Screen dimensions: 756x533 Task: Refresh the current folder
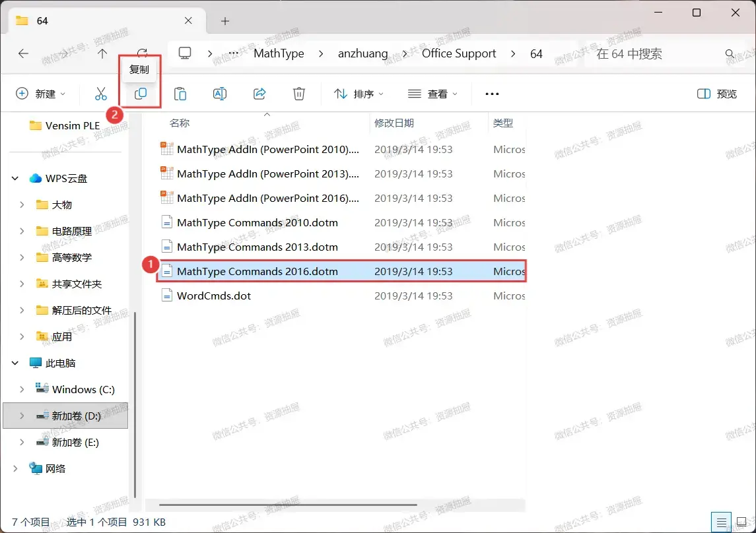point(142,52)
